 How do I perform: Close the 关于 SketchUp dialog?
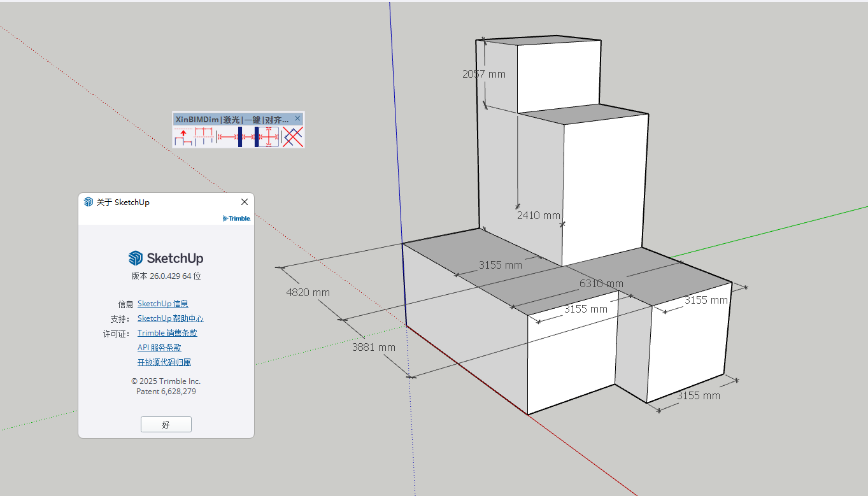(x=245, y=202)
